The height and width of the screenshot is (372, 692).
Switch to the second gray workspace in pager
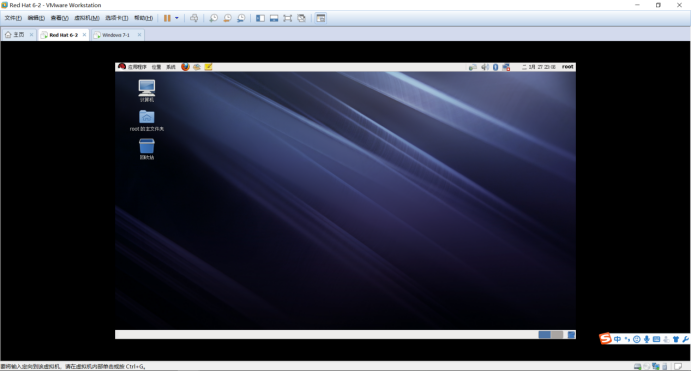(x=557, y=335)
